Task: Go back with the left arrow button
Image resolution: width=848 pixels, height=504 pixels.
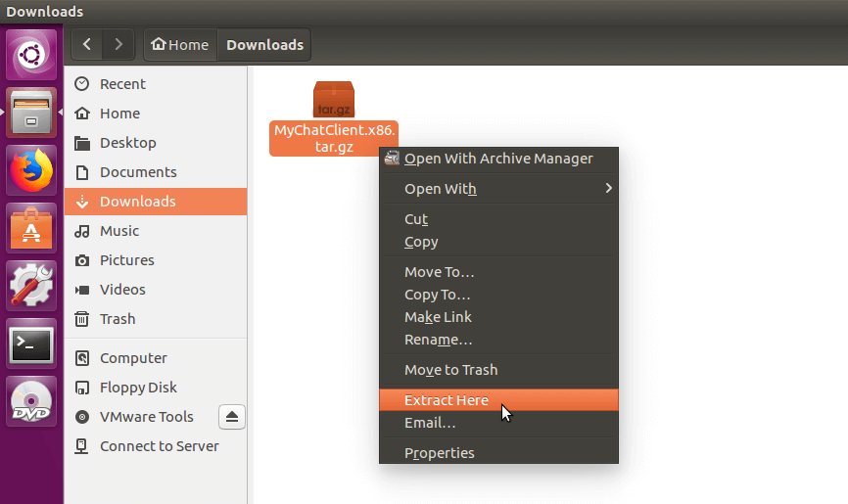Action: [x=88, y=44]
